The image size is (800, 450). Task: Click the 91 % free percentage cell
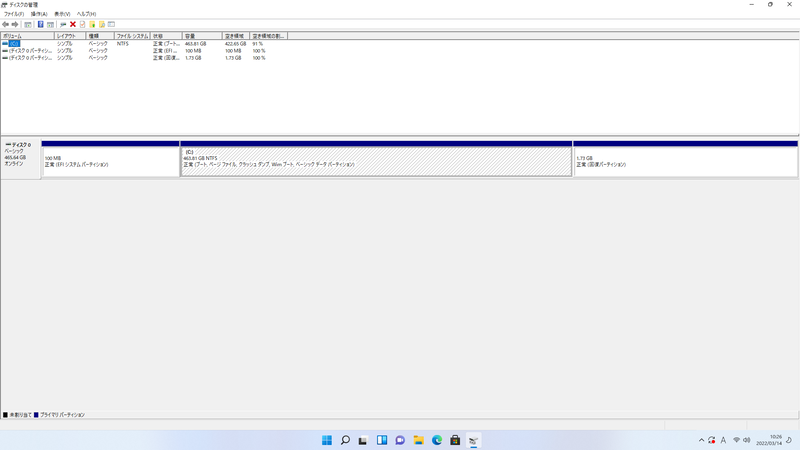pyautogui.click(x=258, y=44)
